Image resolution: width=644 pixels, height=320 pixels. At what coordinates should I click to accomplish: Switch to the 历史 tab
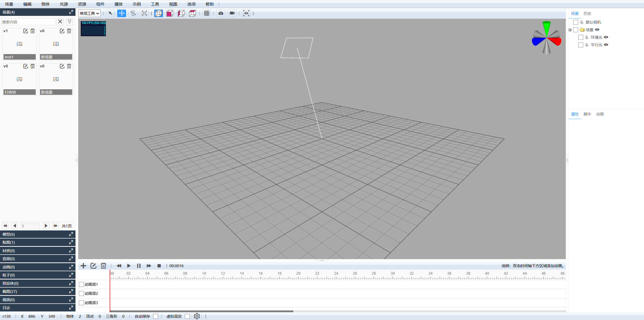587,13
